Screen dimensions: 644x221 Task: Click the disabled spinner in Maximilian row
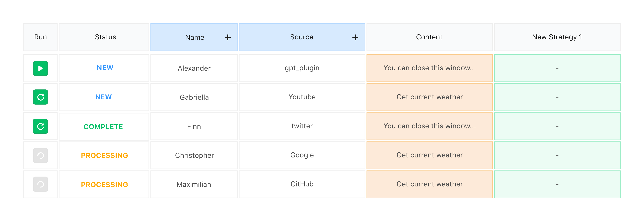41,184
